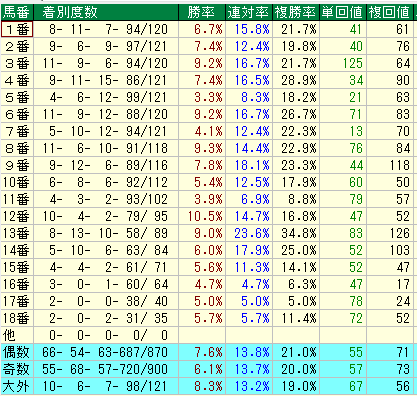Click the 17 複回値 in 16番 row
The image size is (417, 396).
(x=390, y=284)
